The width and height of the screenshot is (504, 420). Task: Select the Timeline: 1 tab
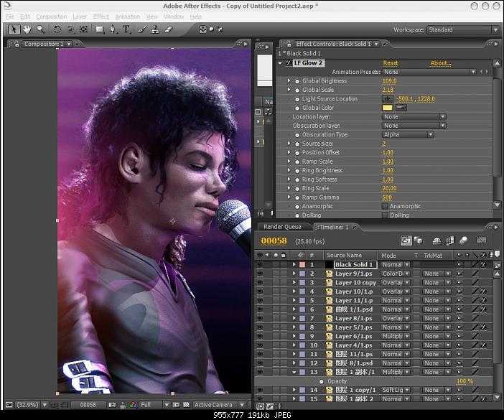click(x=334, y=227)
